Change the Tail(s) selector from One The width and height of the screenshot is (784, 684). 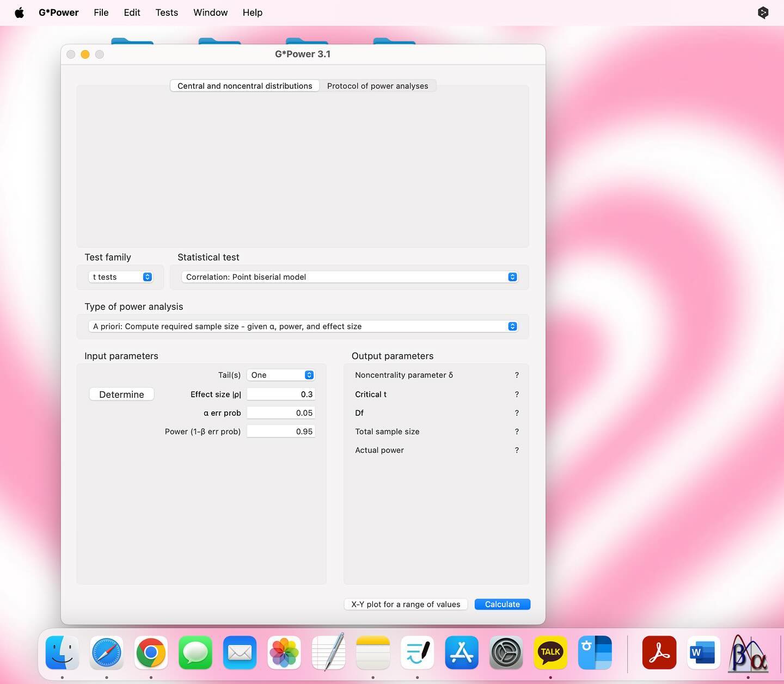tap(281, 375)
